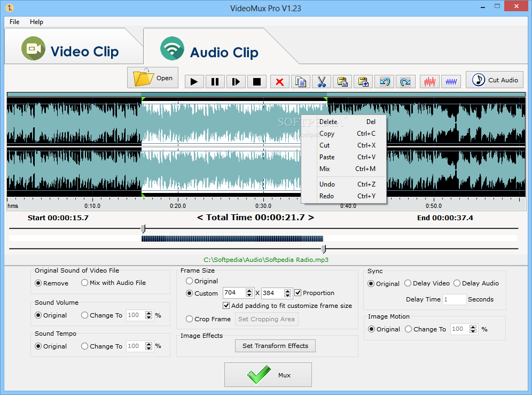Click the redo arrow icon

[405, 82]
